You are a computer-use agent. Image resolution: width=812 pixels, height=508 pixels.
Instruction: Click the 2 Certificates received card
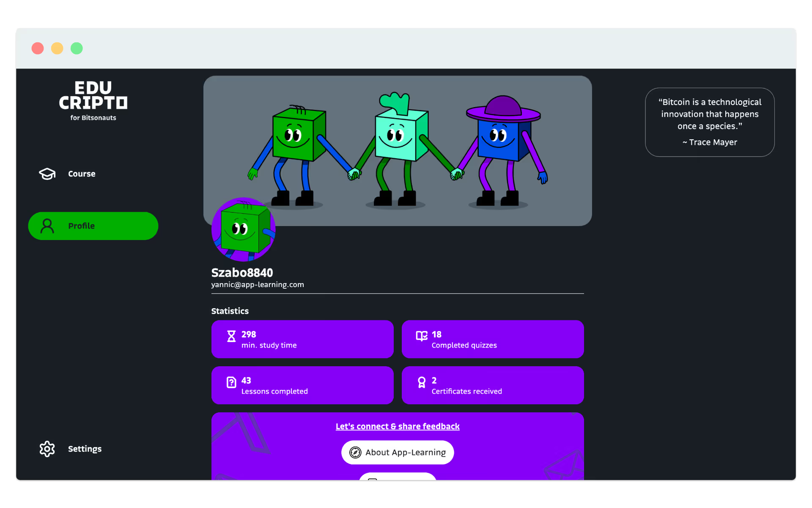tap(493, 385)
